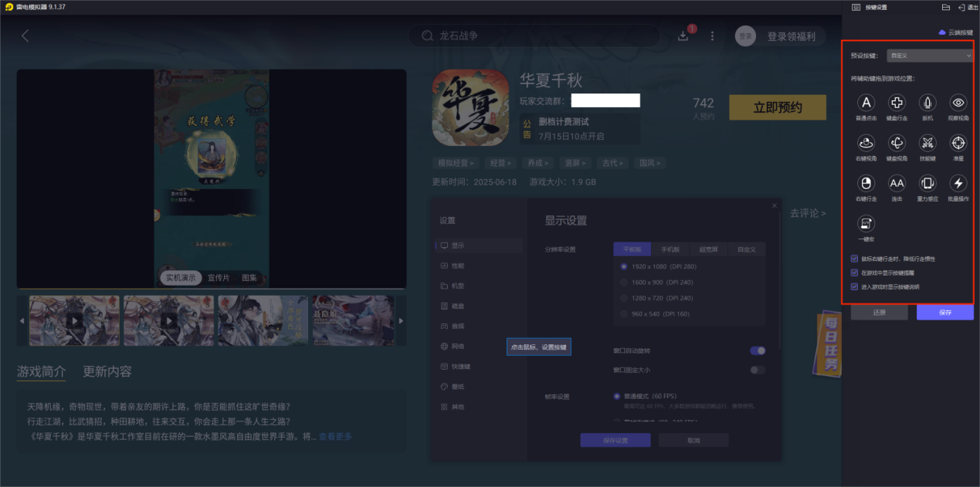
Task: Switch to the 自定义 resolution tab
Action: 746,249
